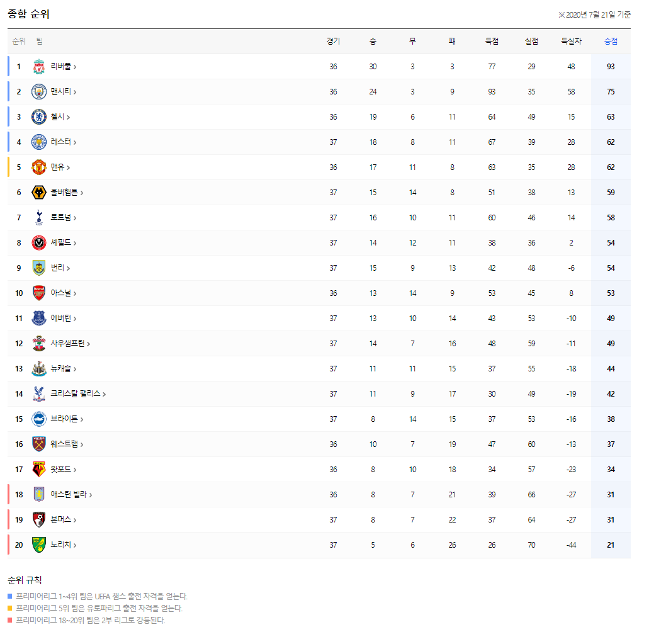The image size is (649, 644).
Task: Click the Leicester team logo
Action: (x=38, y=142)
